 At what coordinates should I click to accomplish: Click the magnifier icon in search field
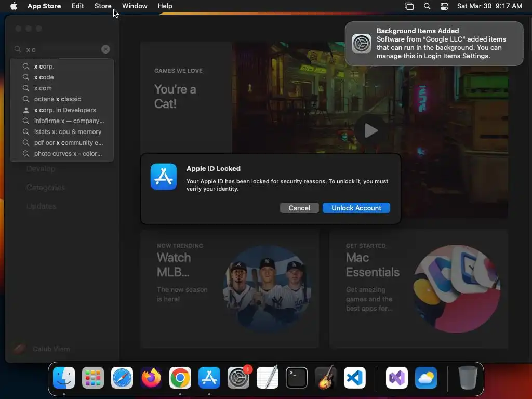(18, 49)
